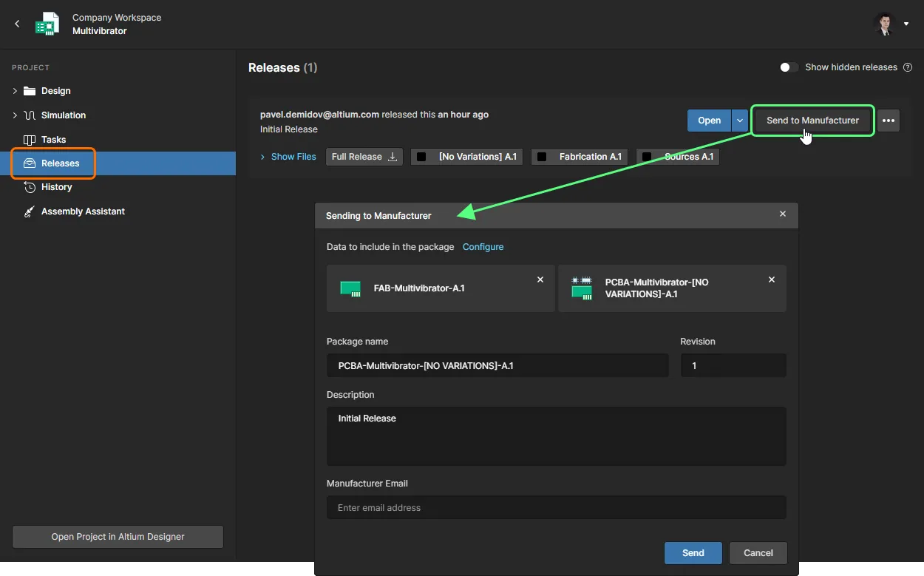The image size is (924, 576).
Task: Click the help icon beside Show hidden releases
Action: tap(908, 67)
